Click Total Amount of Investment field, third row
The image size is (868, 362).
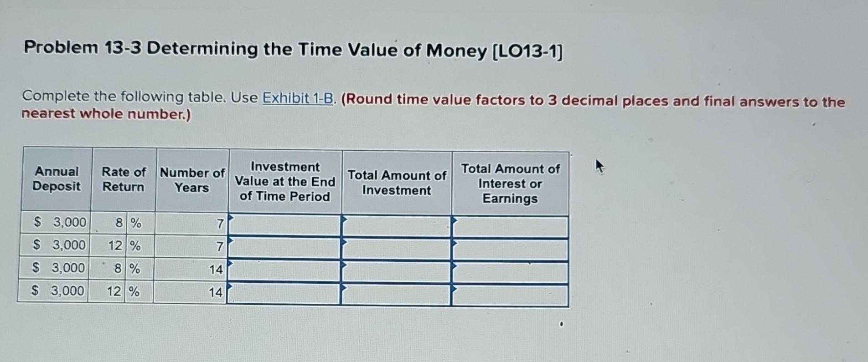(x=397, y=269)
